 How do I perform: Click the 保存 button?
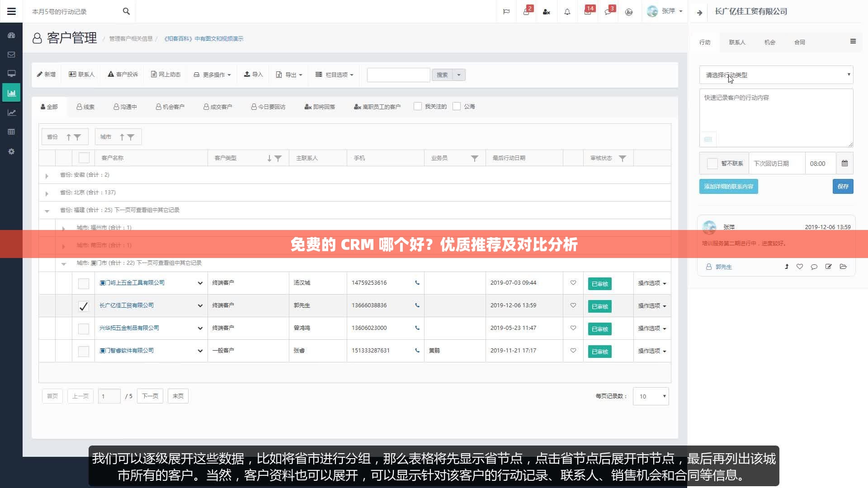842,186
